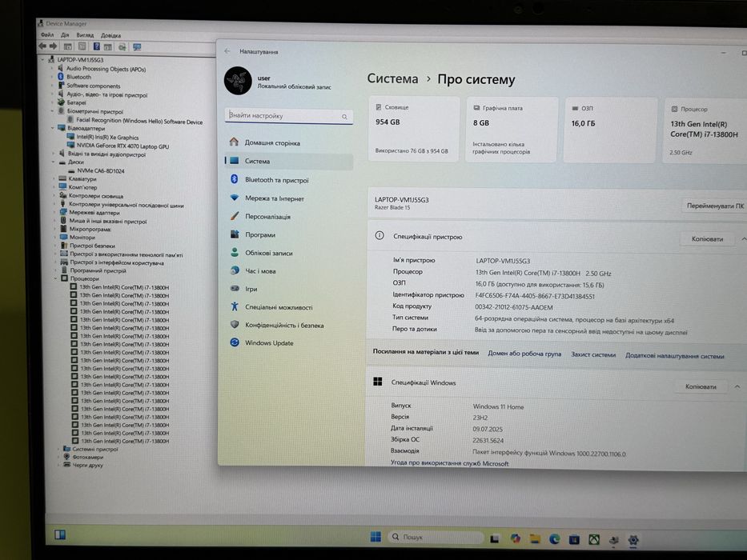The height and width of the screenshot is (560, 747).
Task: Open Microsoft Store from the taskbar
Action: pos(574,539)
